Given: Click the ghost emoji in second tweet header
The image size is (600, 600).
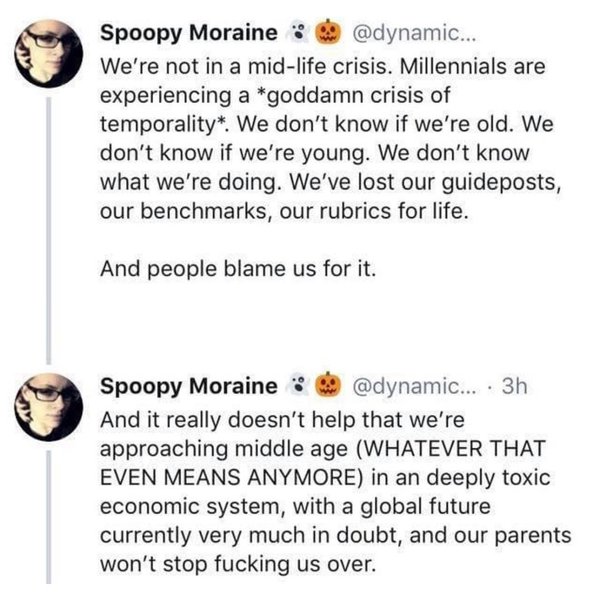Looking at the screenshot, I should tap(295, 384).
